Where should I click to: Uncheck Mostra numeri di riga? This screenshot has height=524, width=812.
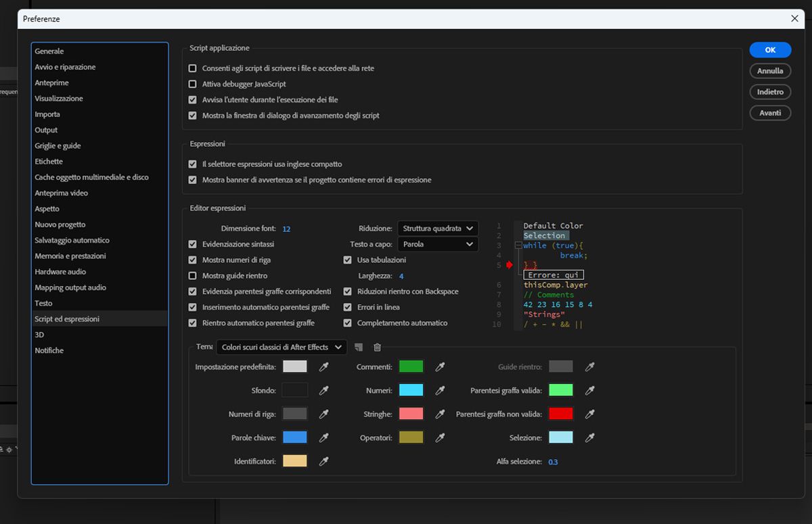click(x=193, y=260)
